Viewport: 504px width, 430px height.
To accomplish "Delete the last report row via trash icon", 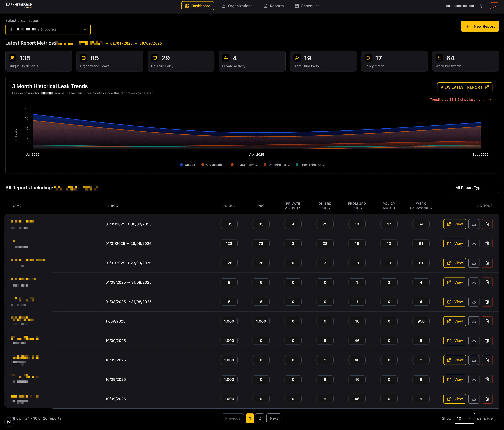I will coord(487,399).
